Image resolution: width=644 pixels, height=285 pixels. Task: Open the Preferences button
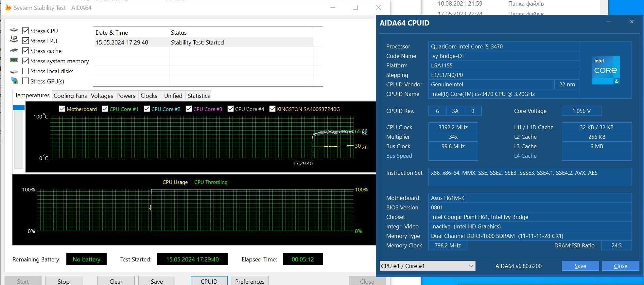(250, 281)
